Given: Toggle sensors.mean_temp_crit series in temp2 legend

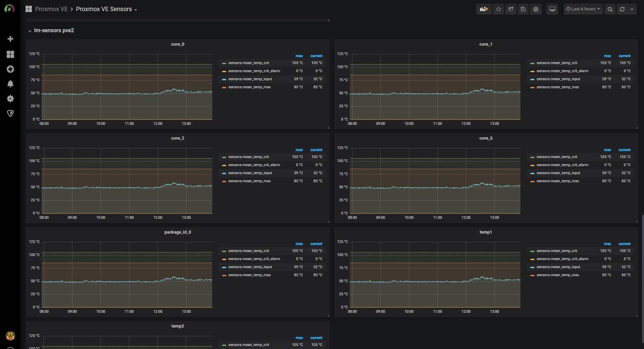Looking at the screenshot, I should (x=249, y=345).
